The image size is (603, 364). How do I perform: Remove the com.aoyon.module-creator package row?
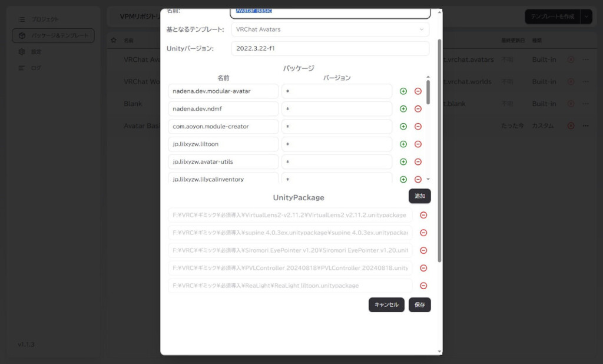pos(418,127)
